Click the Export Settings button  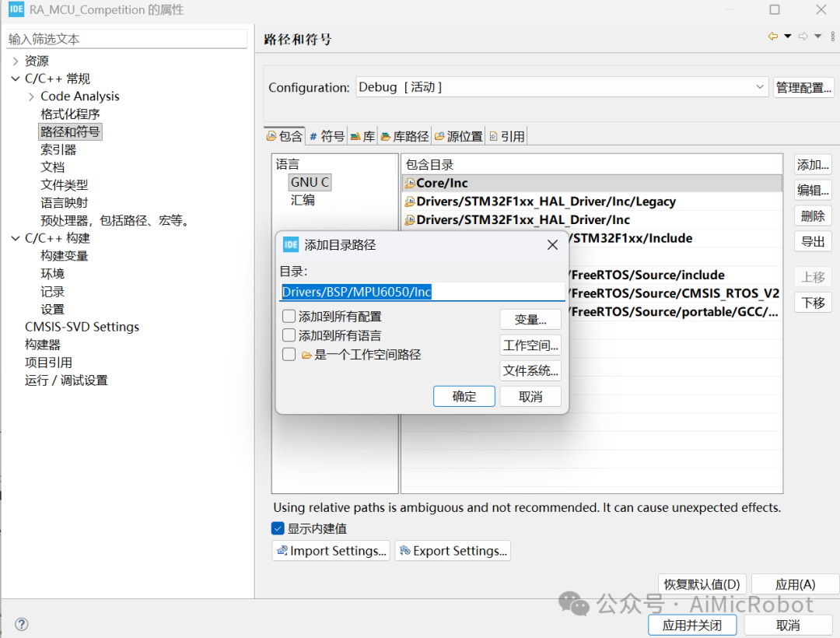click(x=453, y=551)
